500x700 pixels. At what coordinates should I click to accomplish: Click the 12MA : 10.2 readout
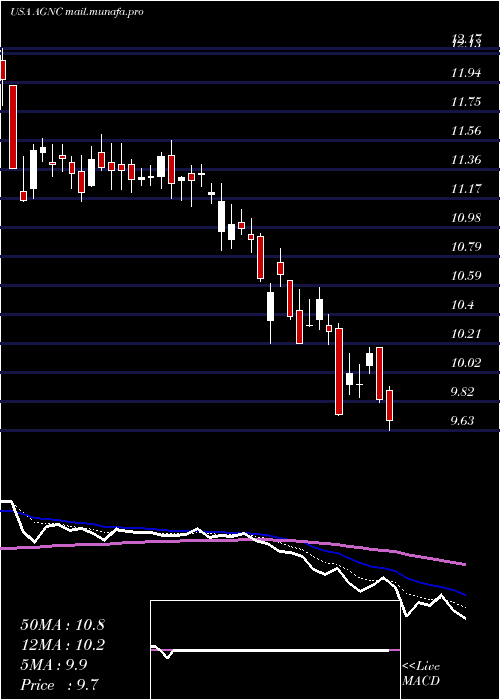(62, 645)
